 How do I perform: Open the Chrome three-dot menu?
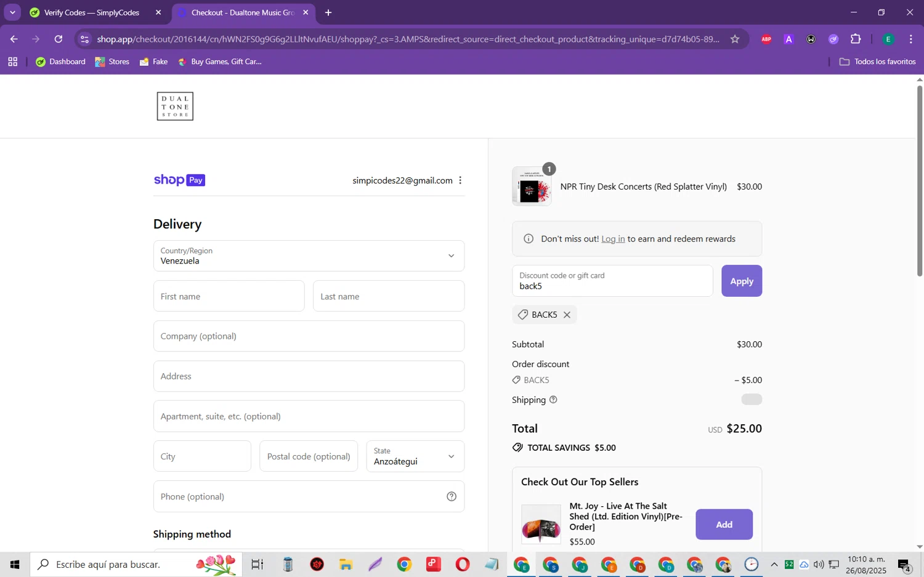pos(910,39)
